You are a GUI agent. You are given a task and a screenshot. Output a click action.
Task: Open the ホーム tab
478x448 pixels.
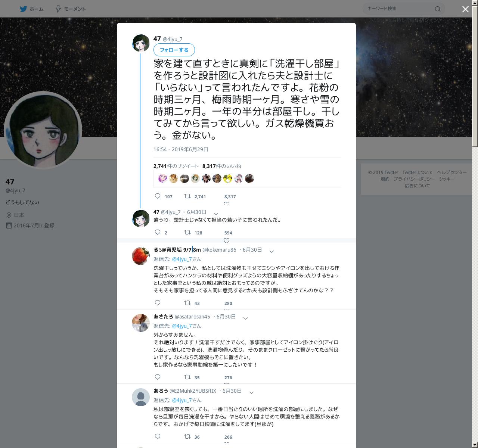[x=32, y=9]
